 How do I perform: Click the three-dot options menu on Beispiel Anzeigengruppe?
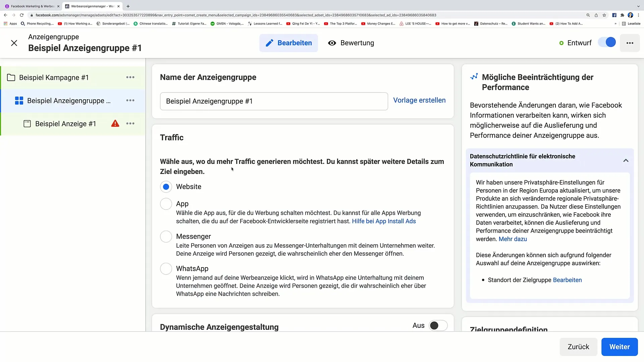(130, 100)
